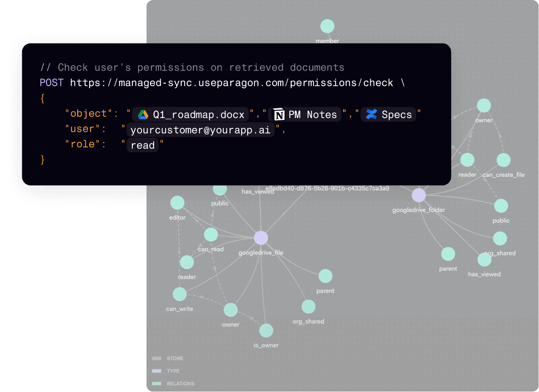The height and width of the screenshot is (392, 539).
Task: Click the Confluence icon beside Specs
Action: (371, 115)
